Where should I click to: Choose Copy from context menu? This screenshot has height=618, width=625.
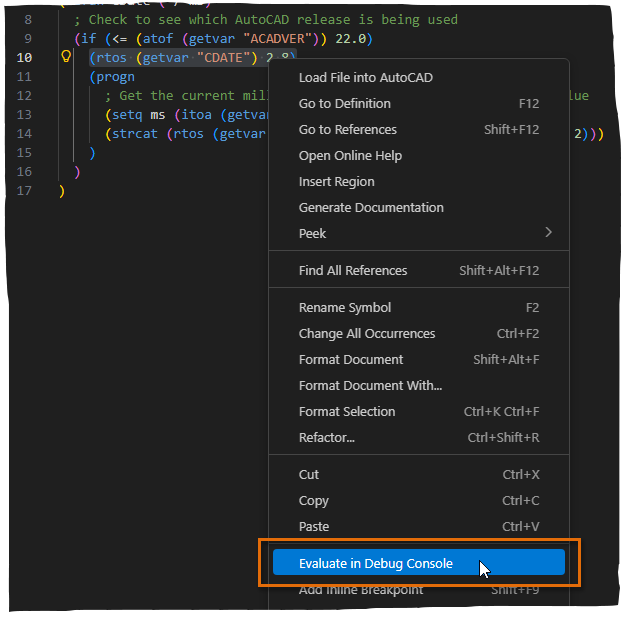click(x=313, y=500)
